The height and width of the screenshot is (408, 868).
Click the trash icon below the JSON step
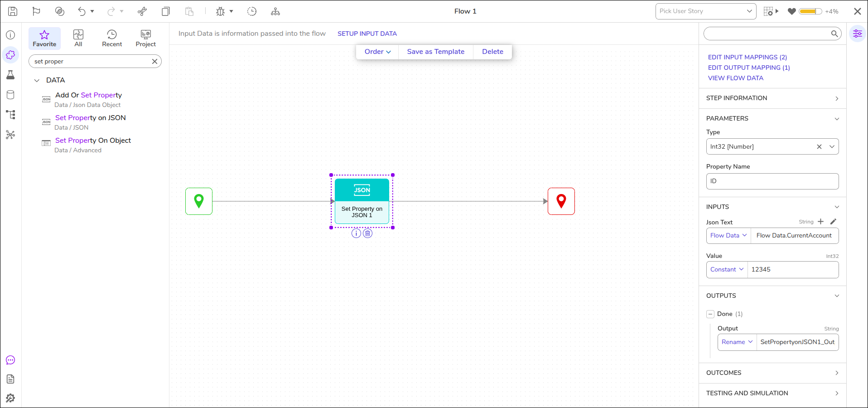click(x=368, y=233)
